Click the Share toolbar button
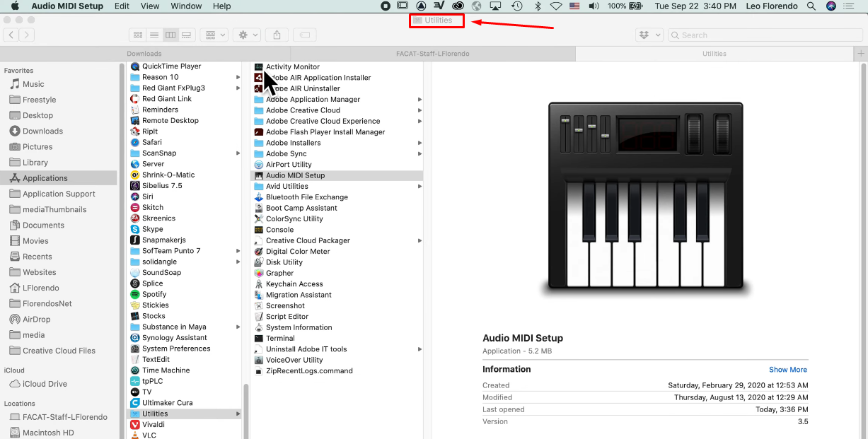Screen dimensions: 868x439 (x=277, y=35)
